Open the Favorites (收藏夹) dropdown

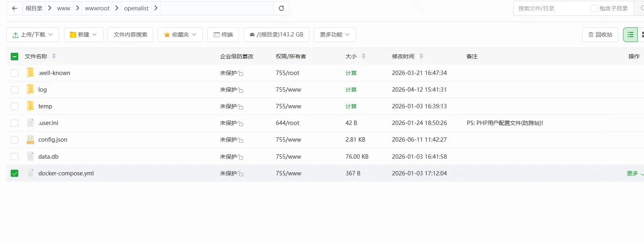180,35
